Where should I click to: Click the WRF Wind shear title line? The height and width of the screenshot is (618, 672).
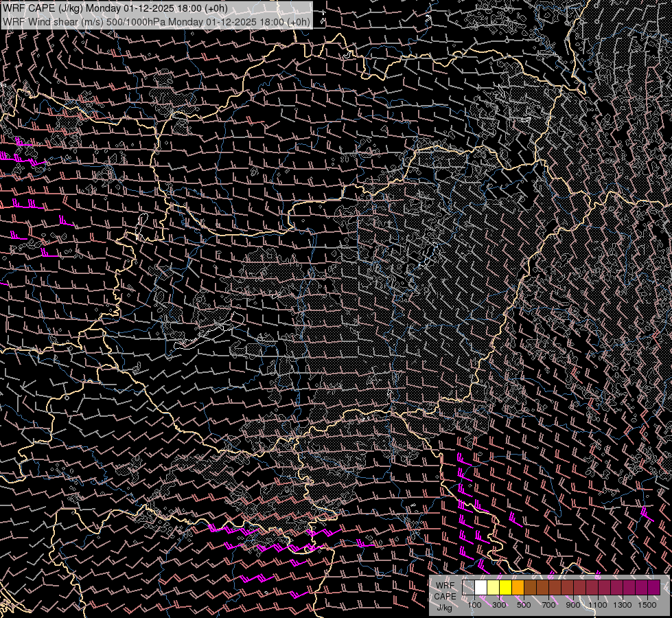(x=156, y=22)
